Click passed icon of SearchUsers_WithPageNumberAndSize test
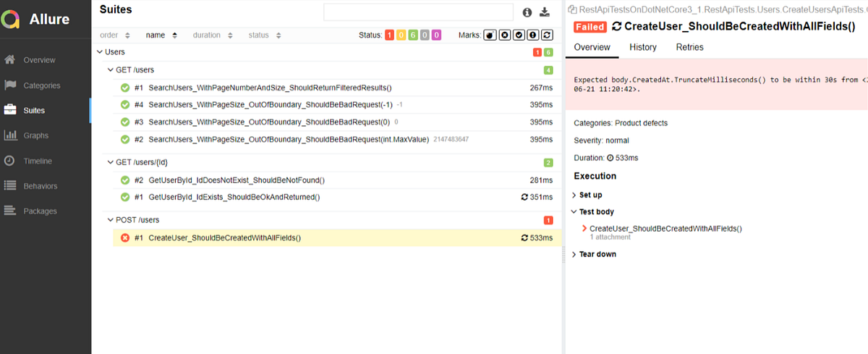868x354 pixels. (x=124, y=88)
